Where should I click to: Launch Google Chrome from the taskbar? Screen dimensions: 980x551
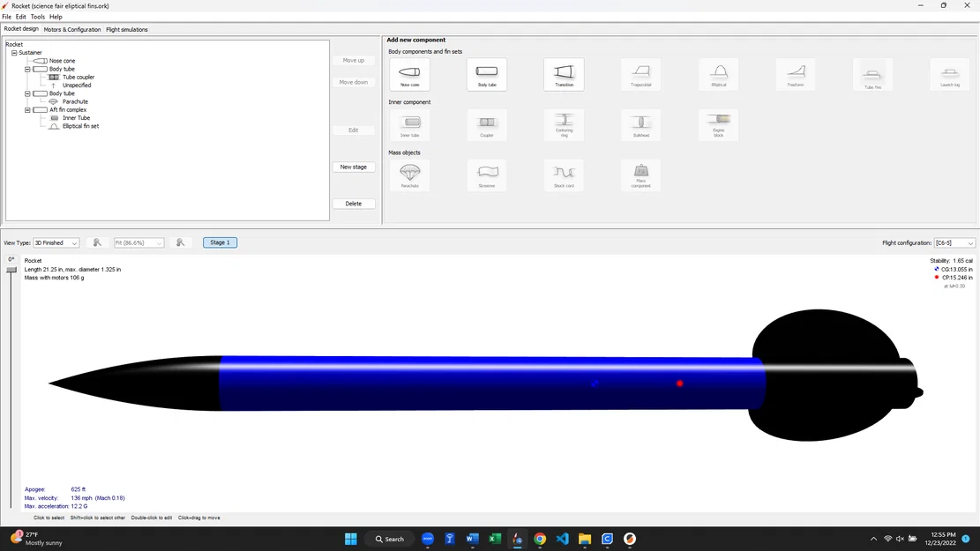pyautogui.click(x=540, y=539)
